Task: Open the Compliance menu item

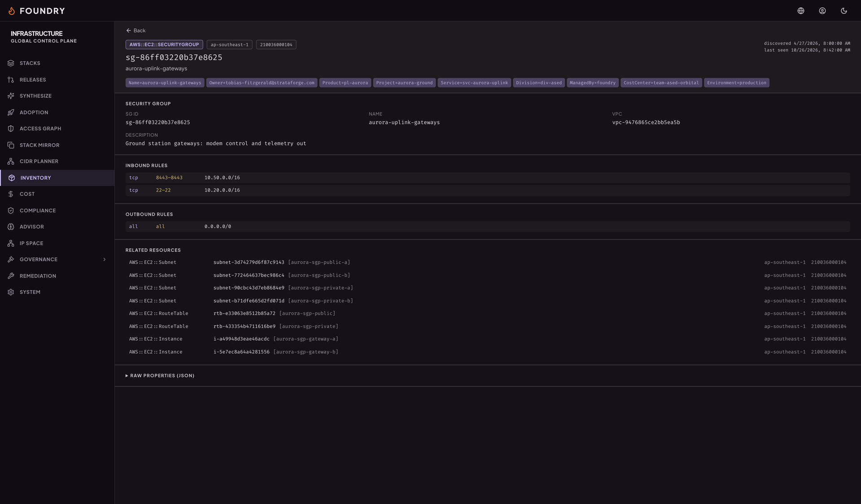Action: (57, 211)
